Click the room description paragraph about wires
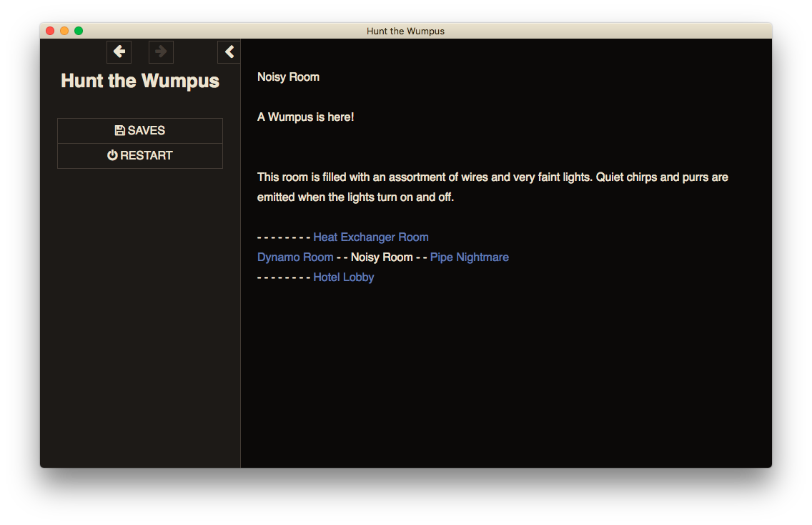This screenshot has width=812, height=525. tap(492, 187)
